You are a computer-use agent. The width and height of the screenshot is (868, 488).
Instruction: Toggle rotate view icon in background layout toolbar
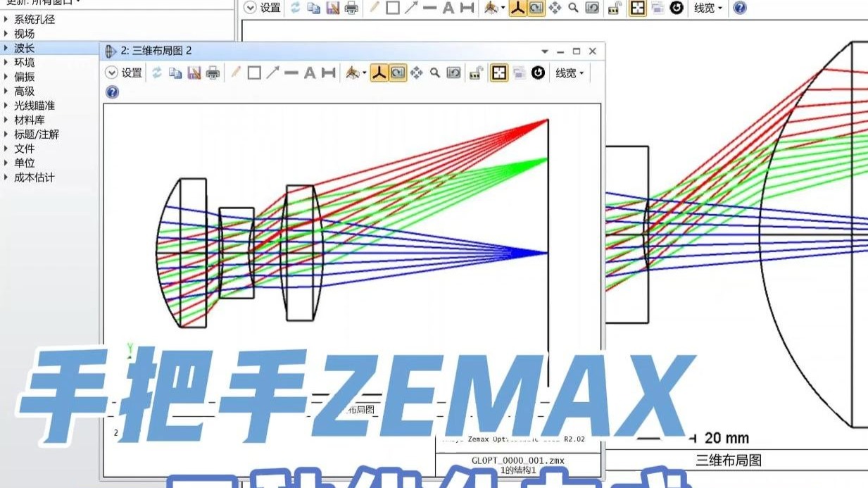pos(536,8)
